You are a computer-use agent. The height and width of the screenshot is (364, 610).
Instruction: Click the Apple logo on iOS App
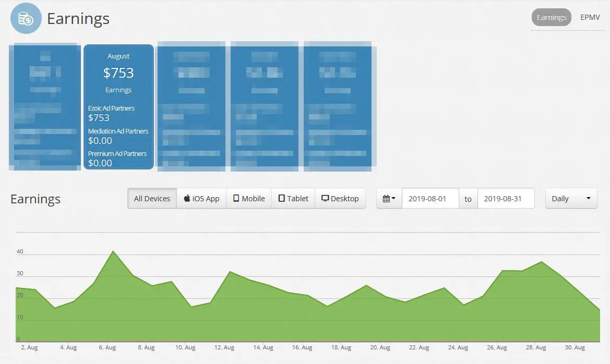point(187,198)
